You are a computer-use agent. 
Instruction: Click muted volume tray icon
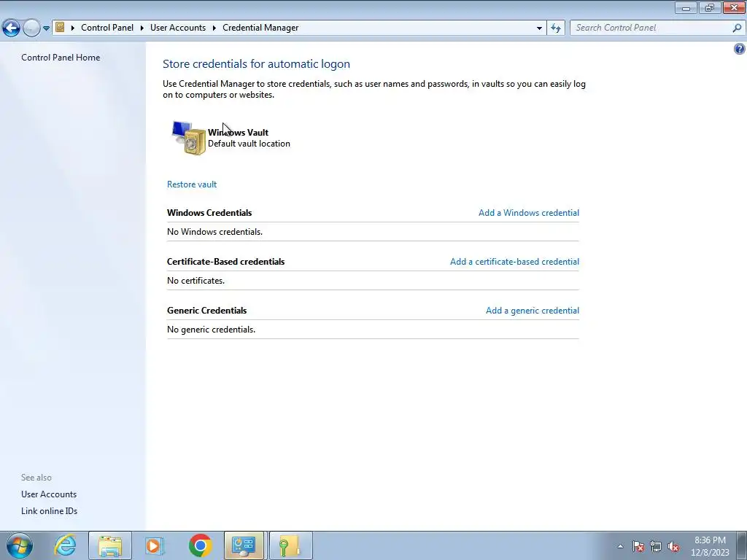pyautogui.click(x=673, y=546)
